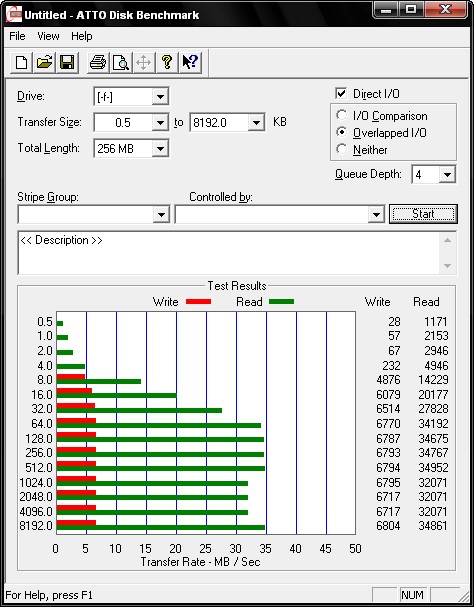This screenshot has height=607, width=474.
Task: Click the red Write legend swatch
Action: point(198,302)
